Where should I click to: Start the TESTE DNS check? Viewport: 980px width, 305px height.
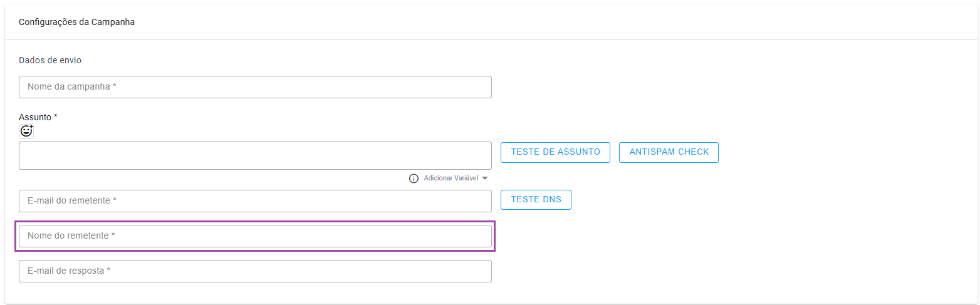pyautogui.click(x=536, y=200)
